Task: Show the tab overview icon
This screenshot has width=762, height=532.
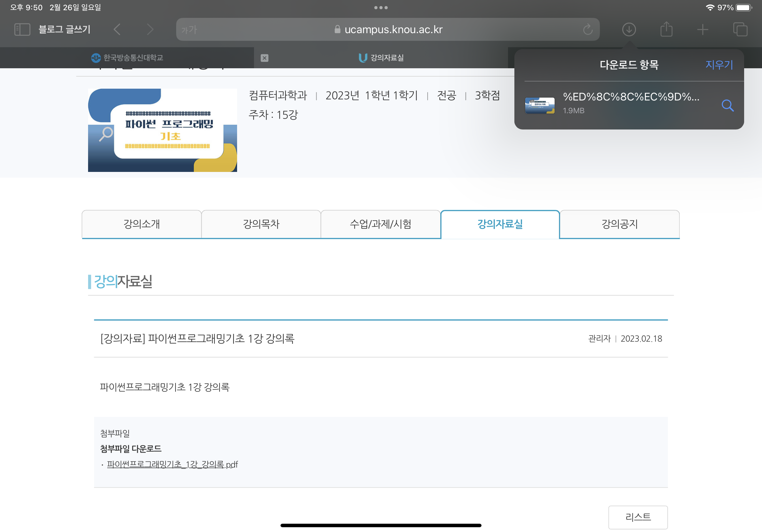Action: [x=740, y=30]
